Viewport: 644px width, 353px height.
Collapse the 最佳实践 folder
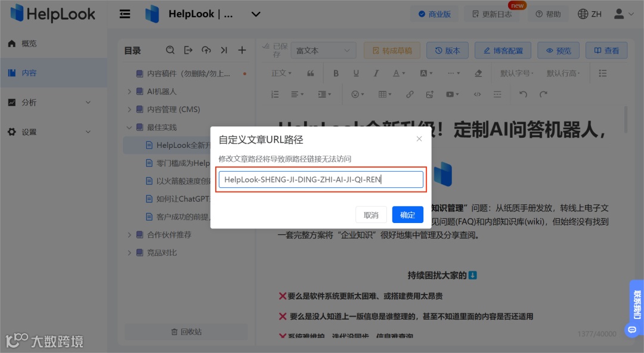129,127
